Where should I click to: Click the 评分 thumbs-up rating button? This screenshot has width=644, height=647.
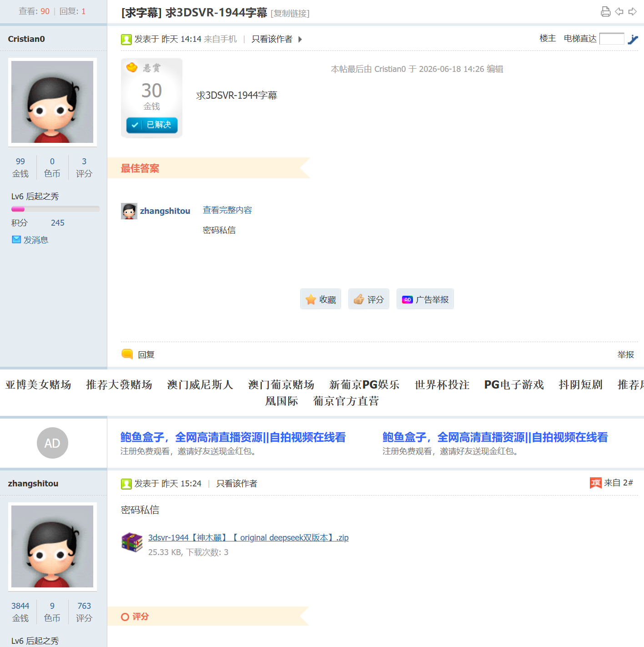[x=369, y=299]
